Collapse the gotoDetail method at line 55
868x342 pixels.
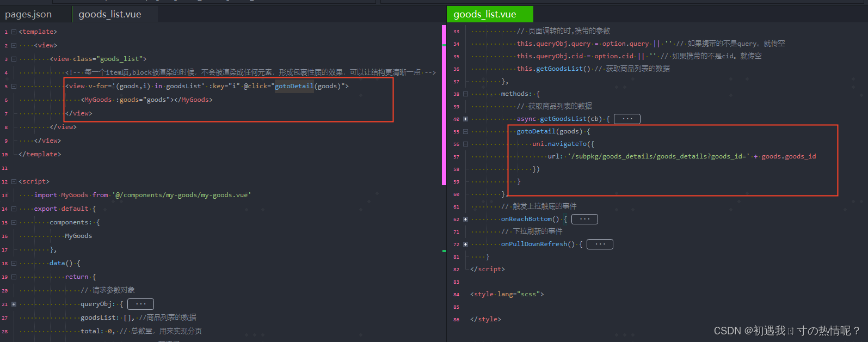(465, 132)
